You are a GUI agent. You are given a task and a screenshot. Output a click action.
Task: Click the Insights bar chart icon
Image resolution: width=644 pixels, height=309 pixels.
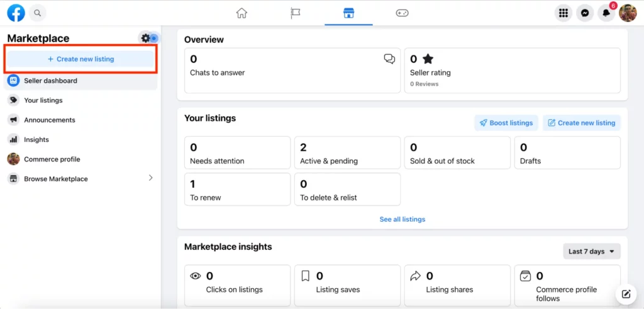point(14,139)
